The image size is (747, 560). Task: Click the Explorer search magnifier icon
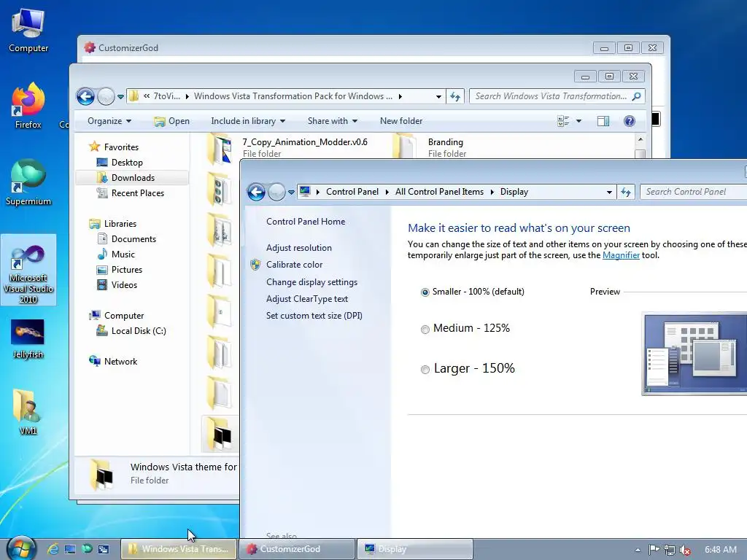pos(636,96)
